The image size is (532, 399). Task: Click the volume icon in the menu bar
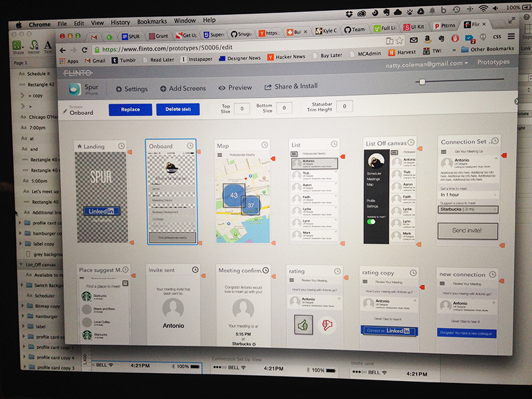(x=496, y=8)
